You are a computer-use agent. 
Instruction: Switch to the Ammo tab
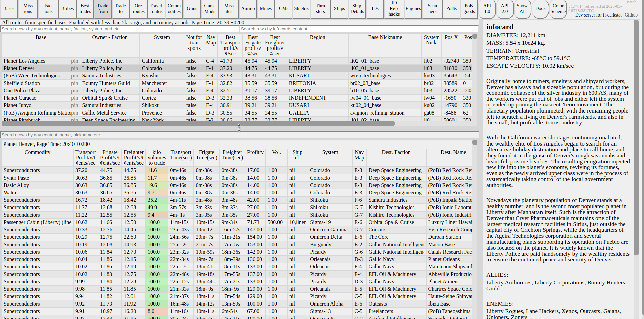point(248,9)
